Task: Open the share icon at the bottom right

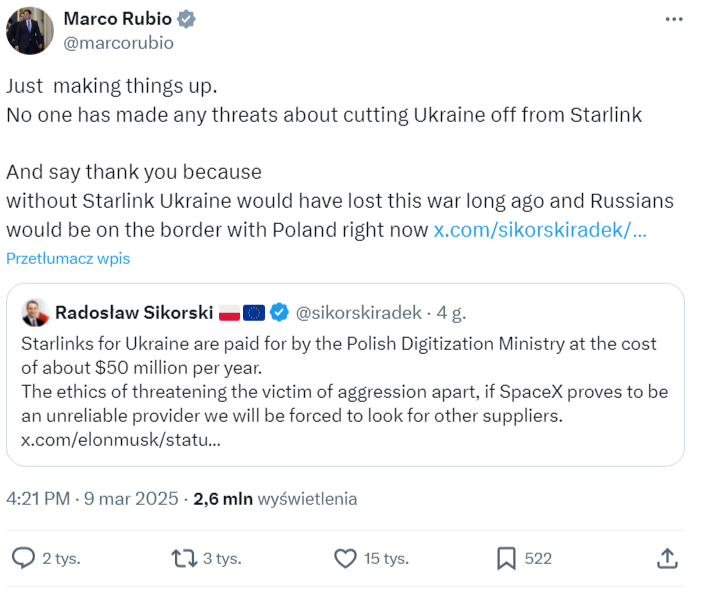Action: point(668,558)
